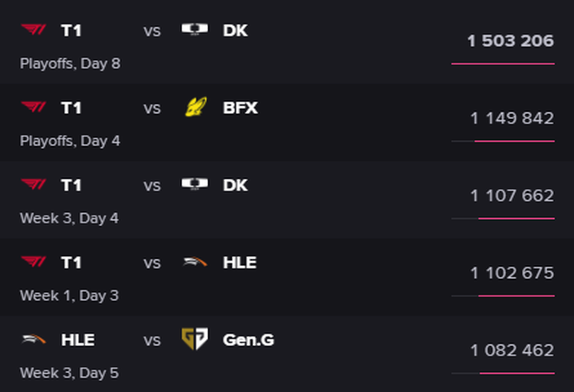Viewport: 574px width, 392px height.
Task: Click DK logo in Week 3 Day 4 match
Action: 194,185
